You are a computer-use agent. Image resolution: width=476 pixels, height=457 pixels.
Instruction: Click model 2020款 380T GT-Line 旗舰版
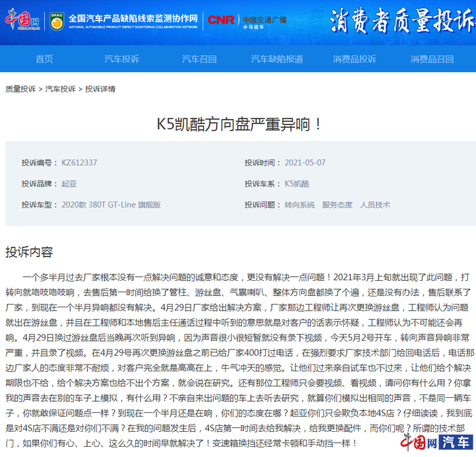pos(111,205)
